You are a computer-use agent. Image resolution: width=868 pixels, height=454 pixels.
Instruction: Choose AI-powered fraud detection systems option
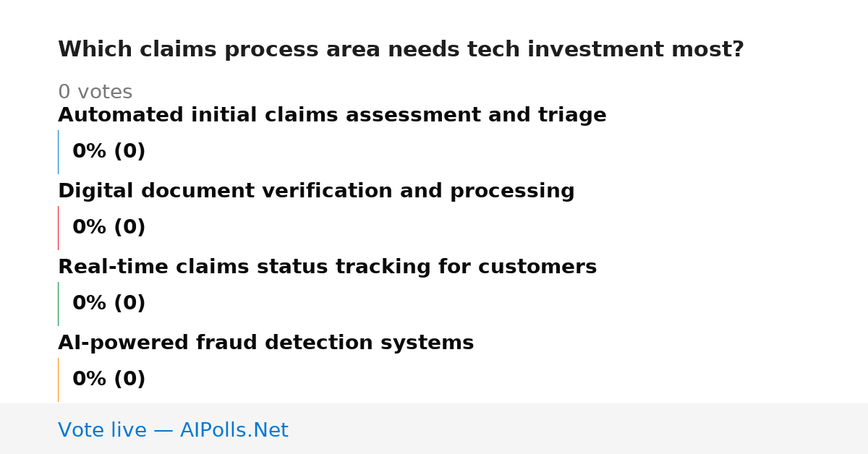265,343
